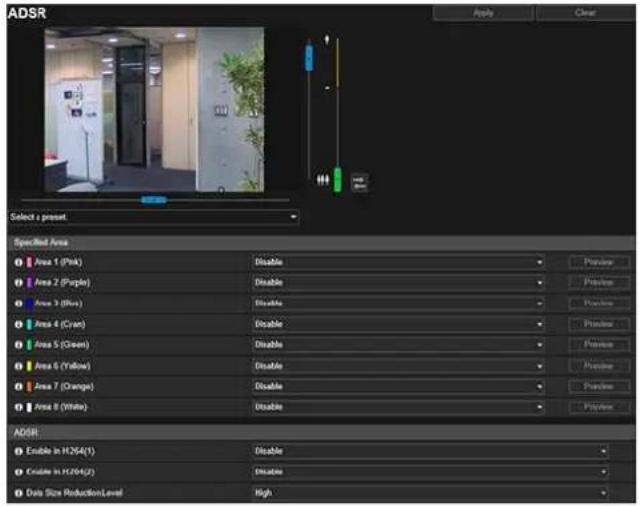Click the info icon for Area 4 (Cyan)
Viewport: 640px width, 506px height.
coord(19,324)
